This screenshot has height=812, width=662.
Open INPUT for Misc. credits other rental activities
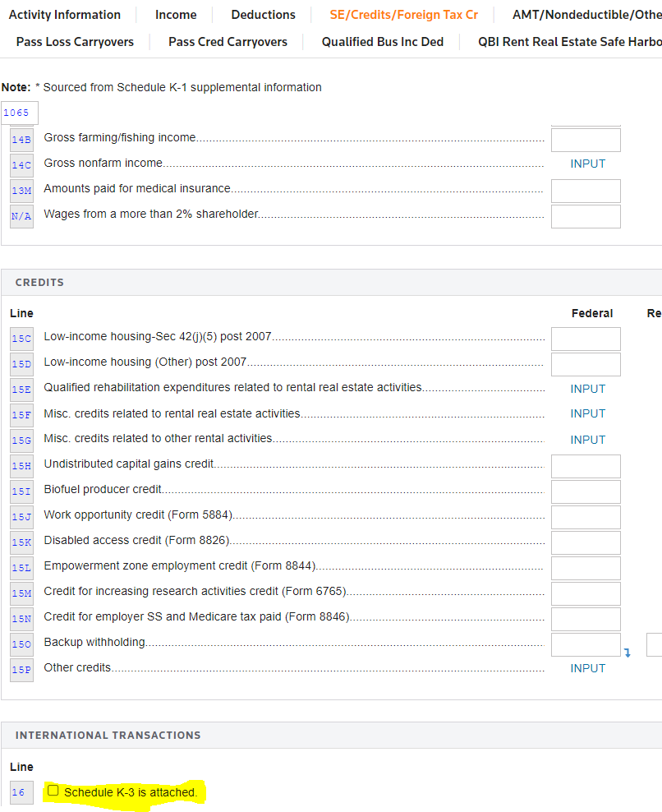(x=587, y=440)
